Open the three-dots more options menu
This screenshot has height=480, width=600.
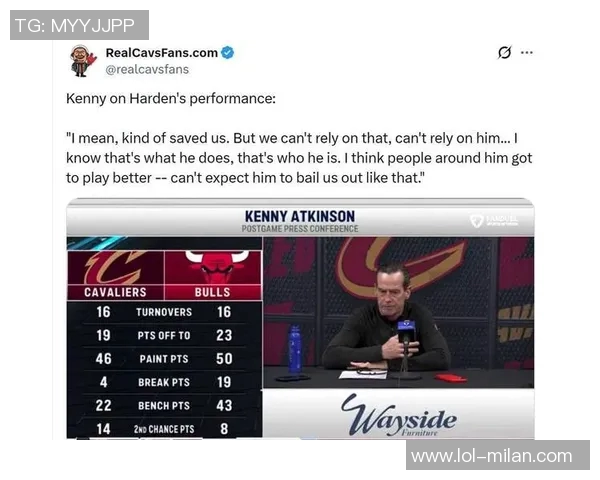[527, 53]
